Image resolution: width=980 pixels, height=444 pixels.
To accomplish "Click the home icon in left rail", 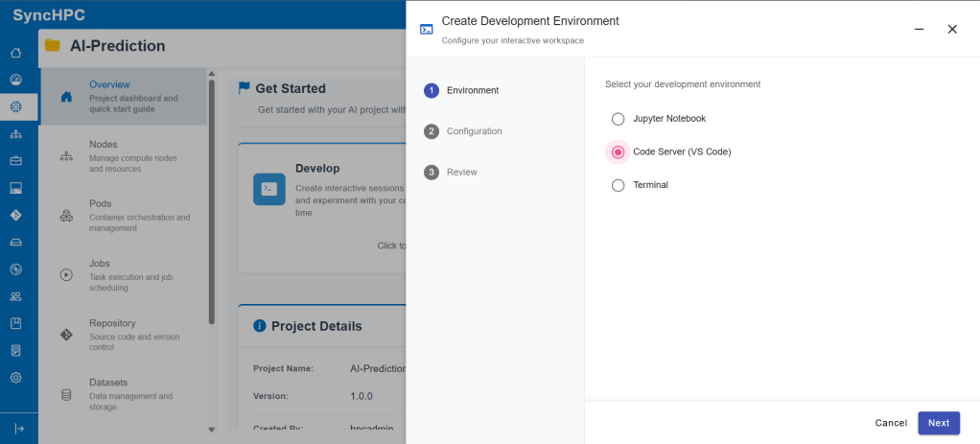I will pos(15,52).
